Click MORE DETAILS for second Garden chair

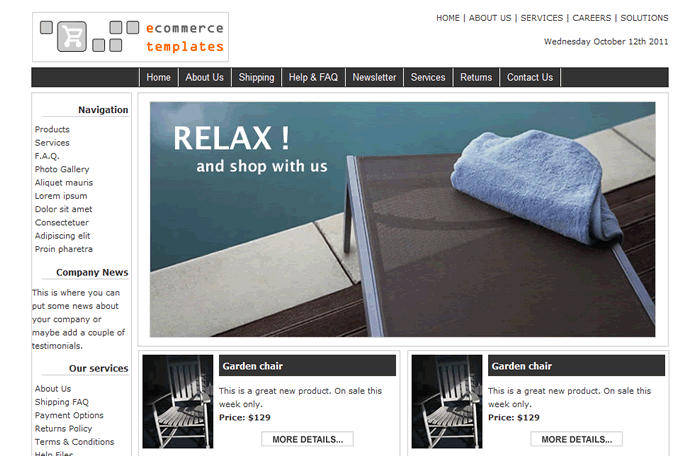click(576, 439)
